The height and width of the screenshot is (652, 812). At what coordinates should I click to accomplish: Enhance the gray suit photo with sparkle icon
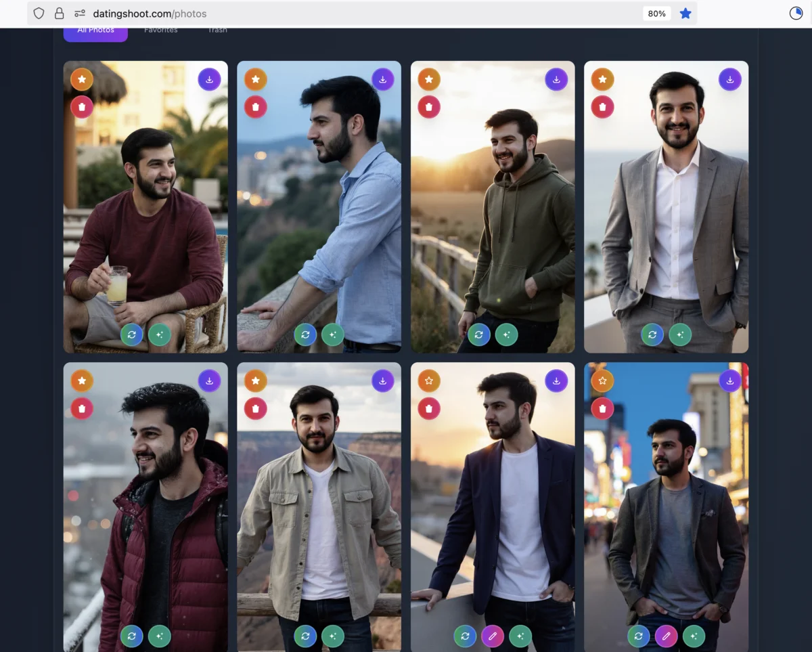pos(680,334)
